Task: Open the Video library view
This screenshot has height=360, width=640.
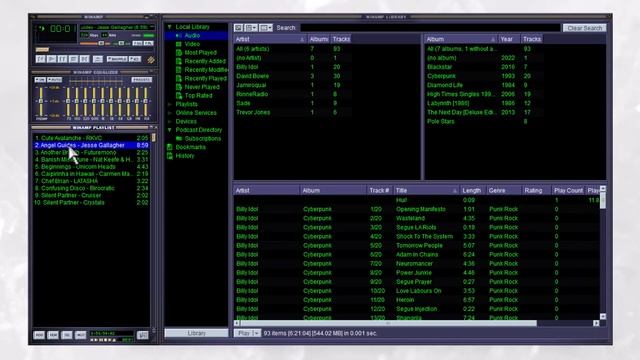Action: coord(192,44)
